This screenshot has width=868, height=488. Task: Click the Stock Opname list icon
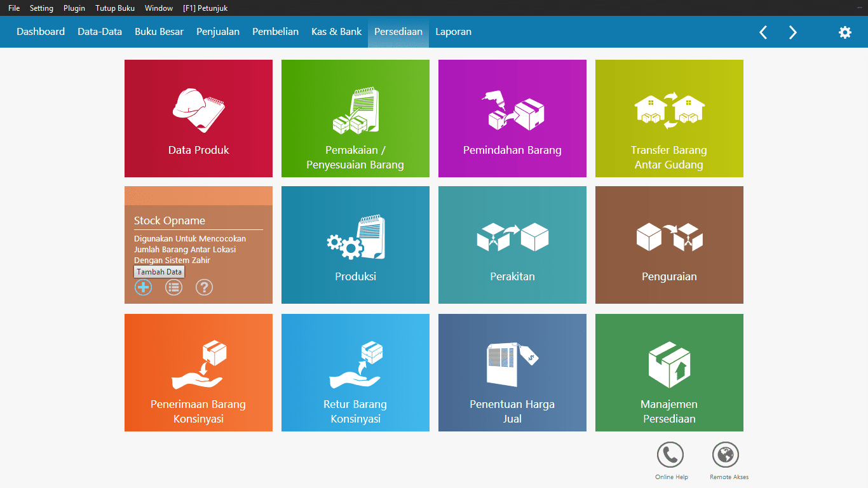pos(173,287)
